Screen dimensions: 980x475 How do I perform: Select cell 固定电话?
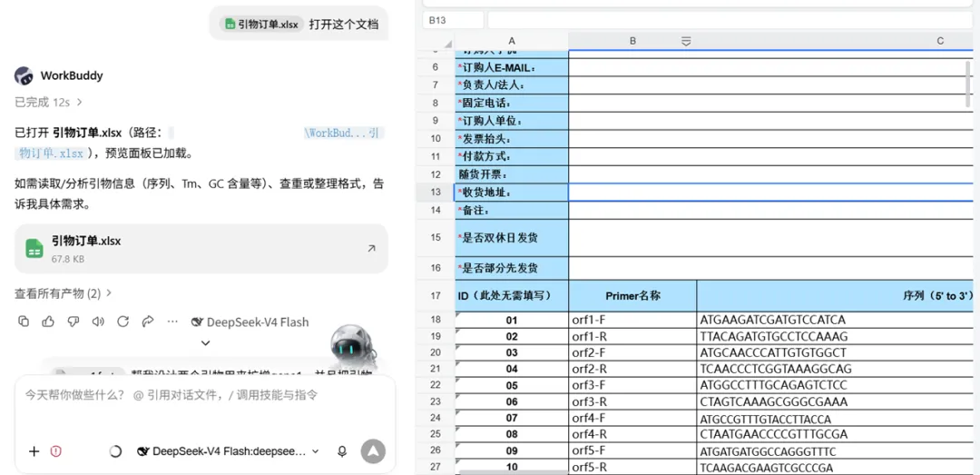[x=512, y=103]
